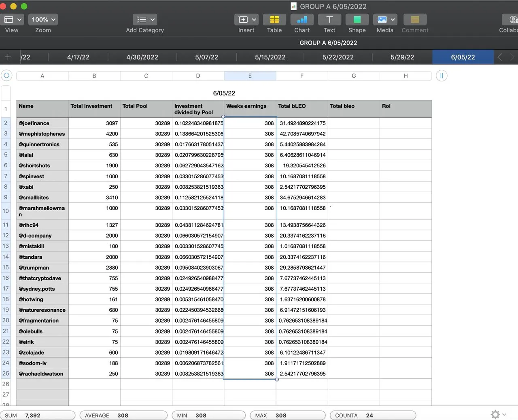Viewport: 518px width, 420px height.
Task: Click the MIN 308 status pill
Action: point(208,415)
